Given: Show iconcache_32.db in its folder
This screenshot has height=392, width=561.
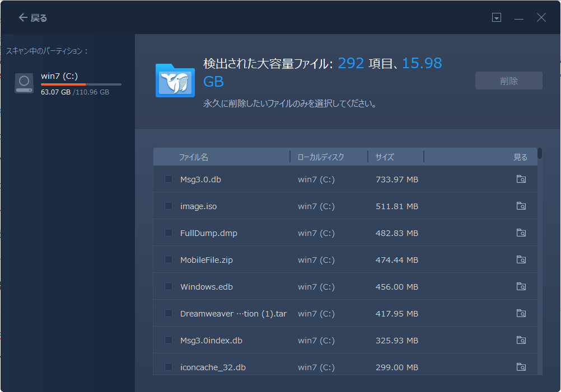Looking at the screenshot, I should tap(521, 367).
